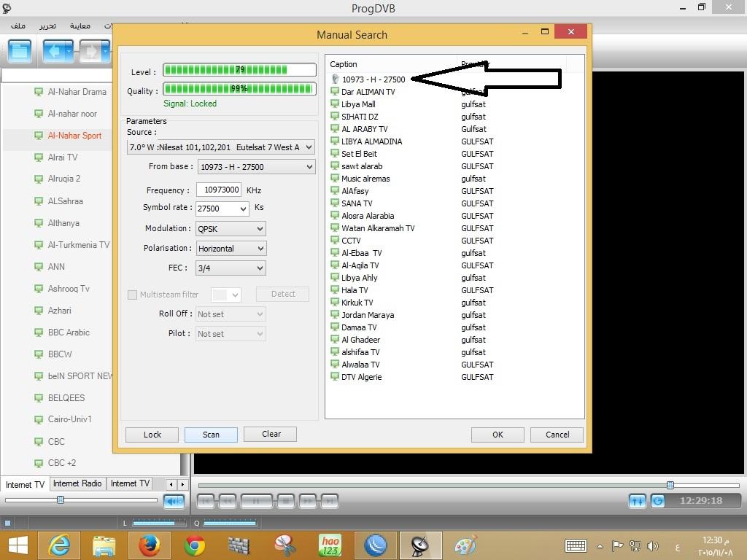
Task: Open the Pilot dropdown
Action: (x=231, y=334)
